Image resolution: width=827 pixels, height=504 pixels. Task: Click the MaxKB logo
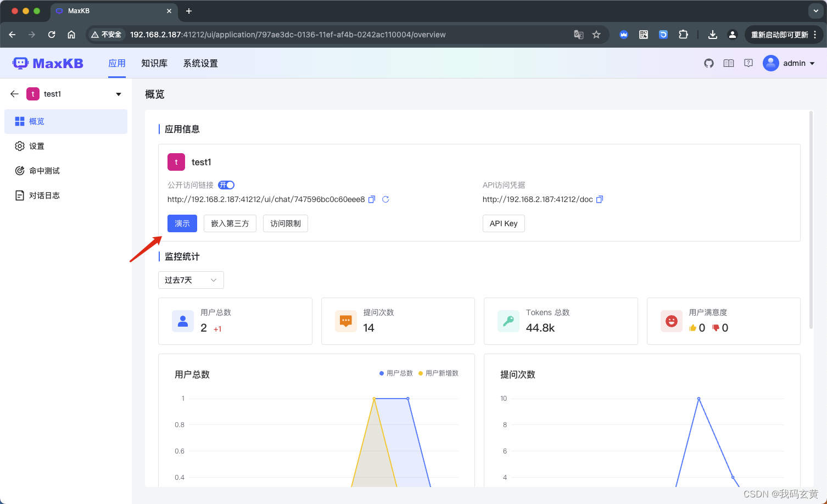[48, 63]
